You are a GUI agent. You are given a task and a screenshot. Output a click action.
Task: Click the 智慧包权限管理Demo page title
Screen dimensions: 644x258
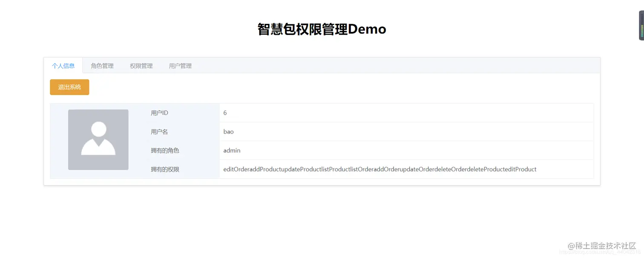(321, 29)
